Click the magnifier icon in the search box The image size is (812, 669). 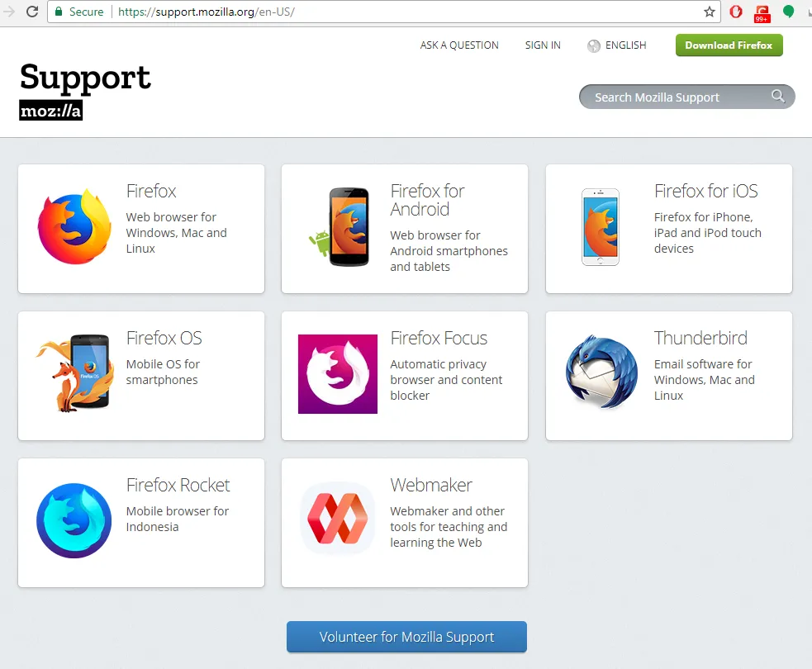click(x=777, y=96)
